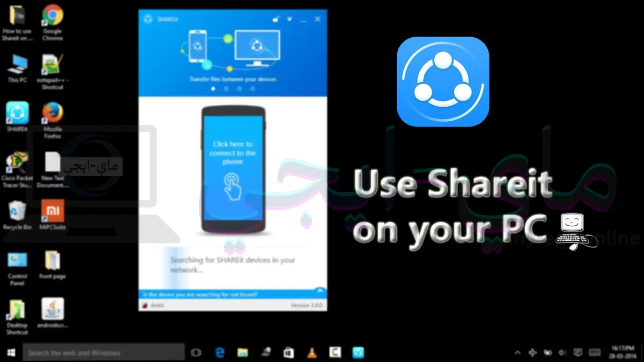The width and height of the screenshot is (644, 362).
Task: Click 'Is the device you are searching for not found?' link
Action: tap(201, 294)
